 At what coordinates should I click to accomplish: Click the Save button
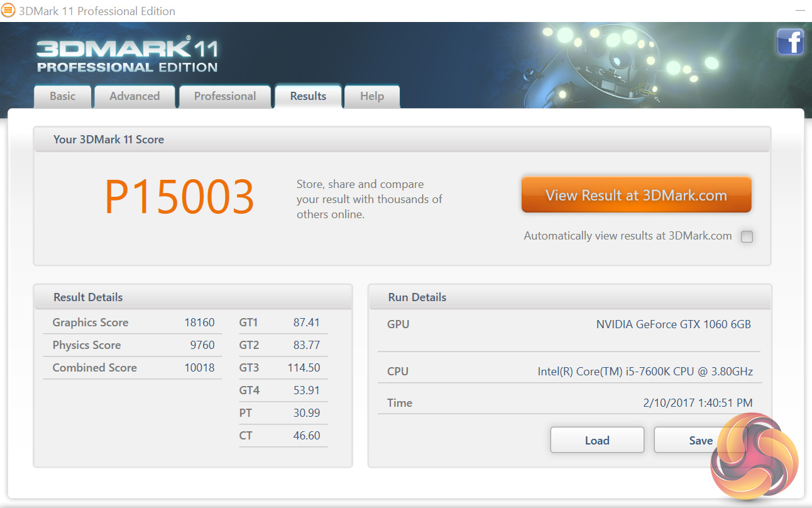[x=700, y=440]
